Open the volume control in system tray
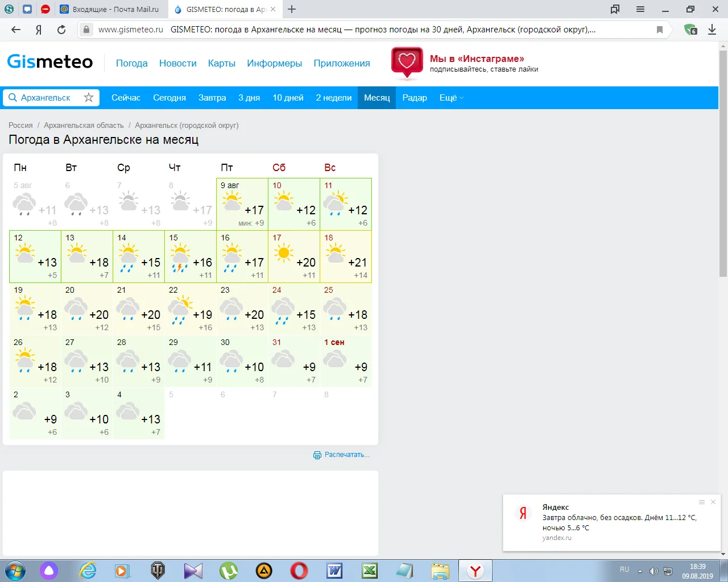Image resolution: width=728 pixels, height=582 pixels. click(x=654, y=571)
